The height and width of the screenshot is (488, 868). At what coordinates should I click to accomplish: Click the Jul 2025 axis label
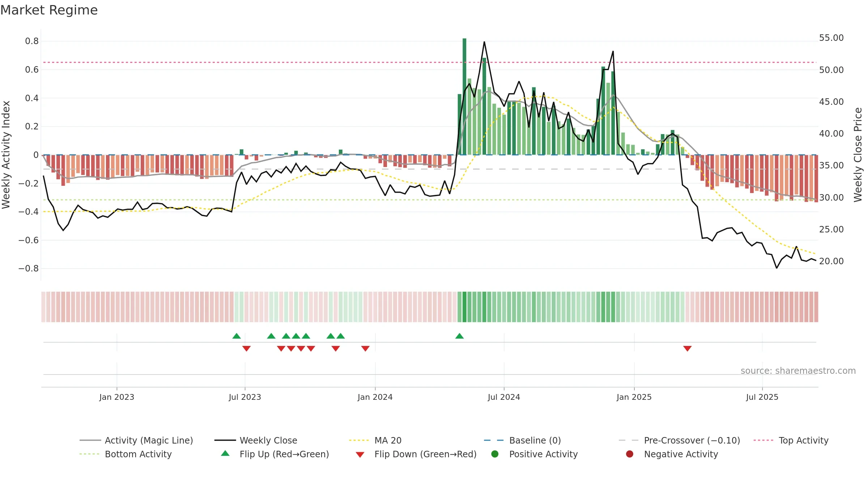coord(762,397)
